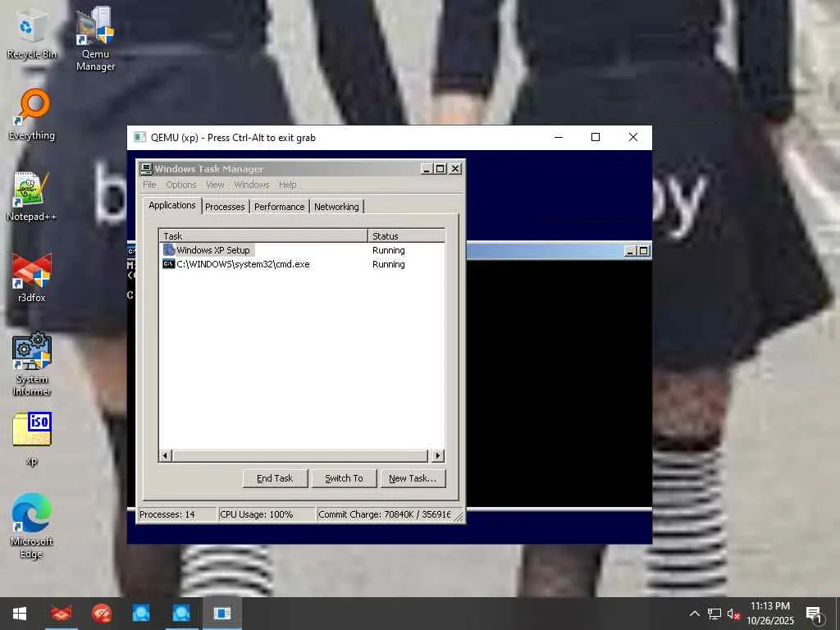Maximize the cmd window behind Task Manager
This screenshot has height=630, width=840.
pos(643,251)
